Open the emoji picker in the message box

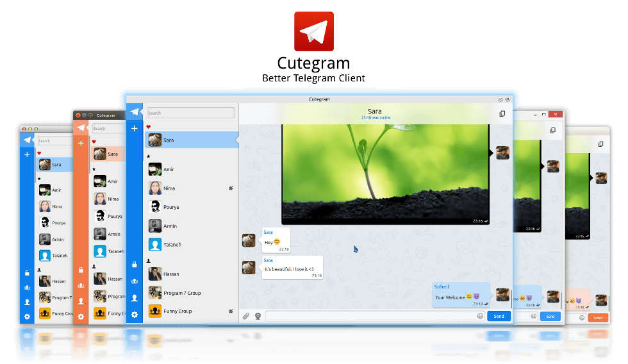(x=480, y=316)
